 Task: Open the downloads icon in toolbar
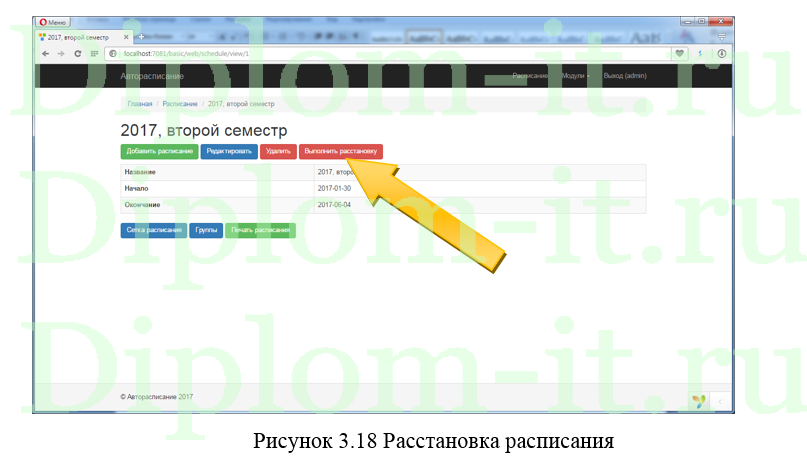(x=722, y=54)
